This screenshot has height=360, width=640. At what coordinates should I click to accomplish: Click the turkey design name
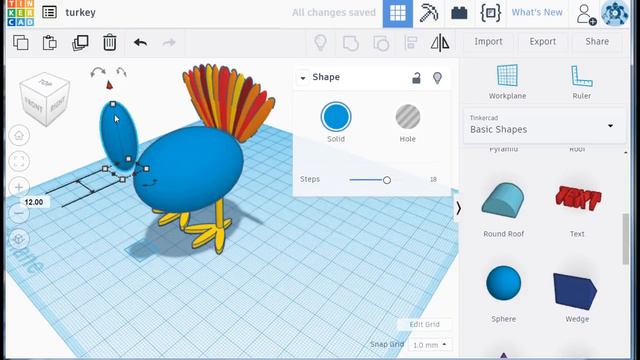click(80, 13)
